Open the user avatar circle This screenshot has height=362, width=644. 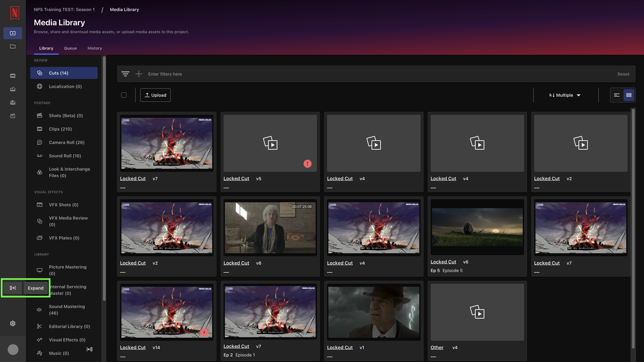(x=13, y=349)
